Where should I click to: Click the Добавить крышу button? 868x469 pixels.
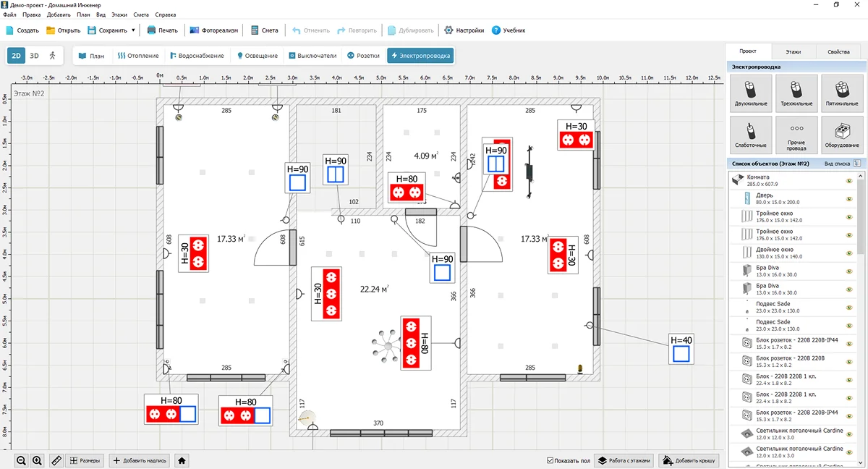(x=688, y=460)
